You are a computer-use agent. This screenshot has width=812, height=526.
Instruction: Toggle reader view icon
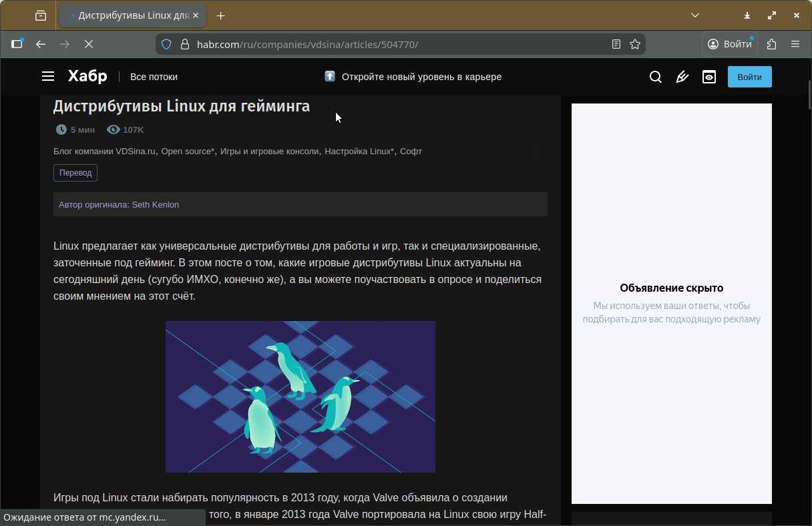click(616, 44)
